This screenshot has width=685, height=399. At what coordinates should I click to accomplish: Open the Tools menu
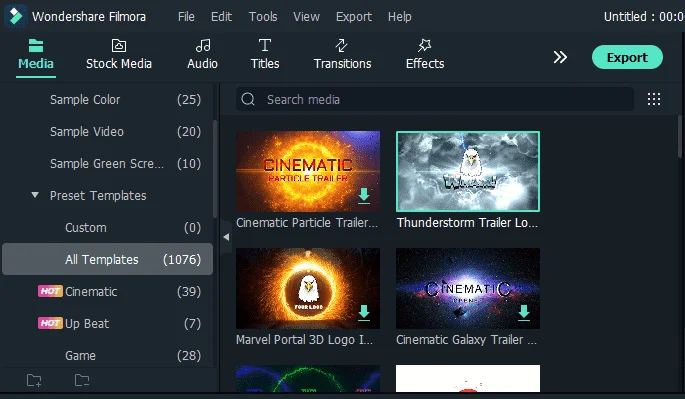[263, 17]
